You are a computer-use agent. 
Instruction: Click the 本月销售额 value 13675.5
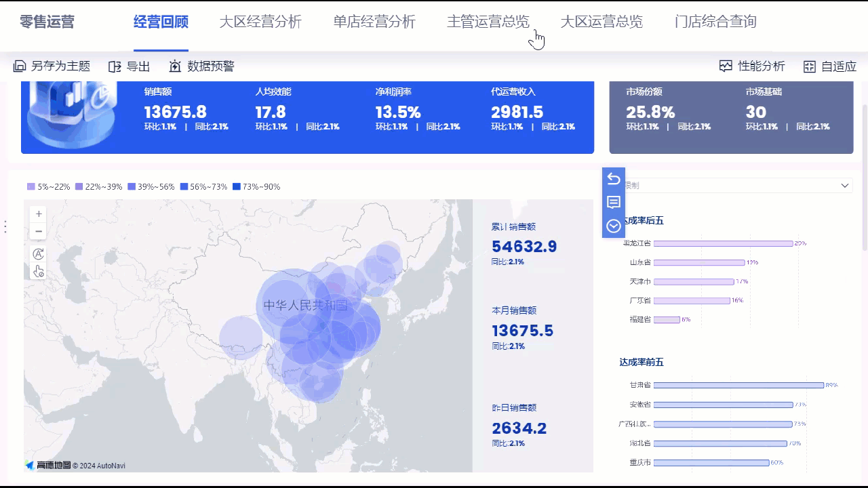pyautogui.click(x=523, y=331)
